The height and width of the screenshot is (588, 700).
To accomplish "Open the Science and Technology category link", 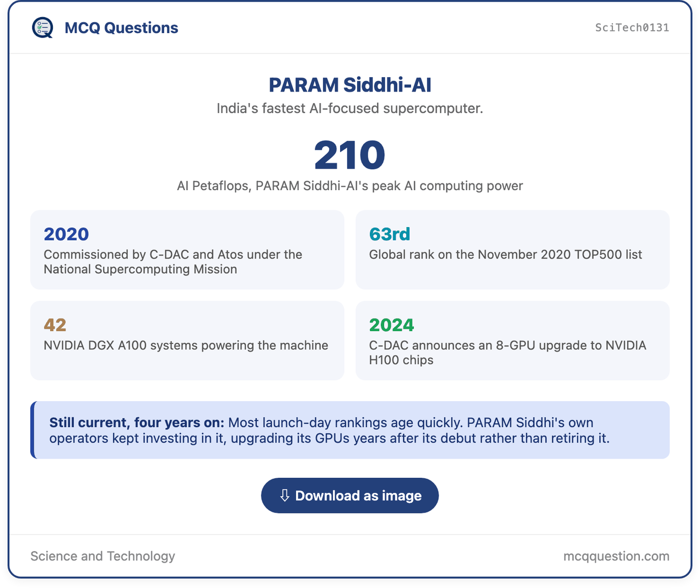I will pyautogui.click(x=103, y=556).
